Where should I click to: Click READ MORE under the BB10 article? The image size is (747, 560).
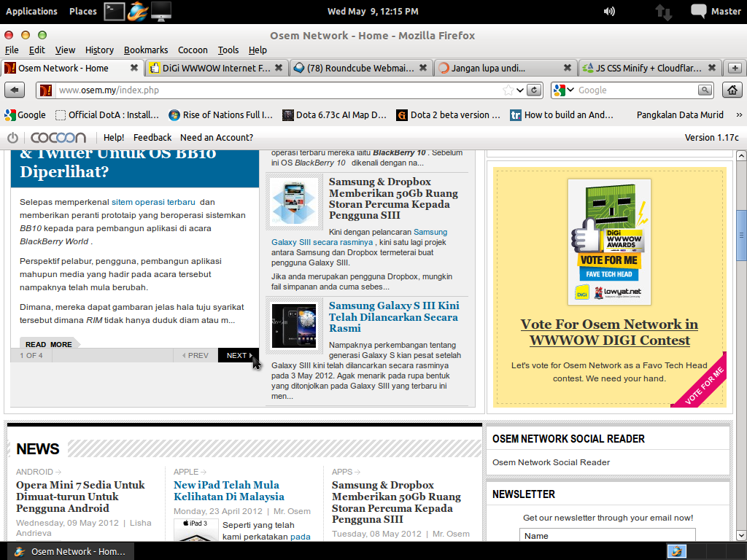[x=49, y=344]
